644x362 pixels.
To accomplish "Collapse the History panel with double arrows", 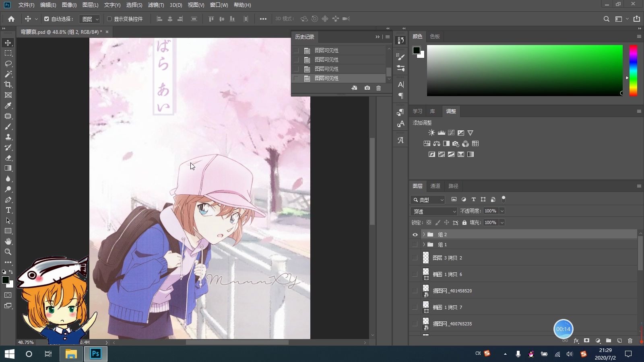I will coord(378,37).
